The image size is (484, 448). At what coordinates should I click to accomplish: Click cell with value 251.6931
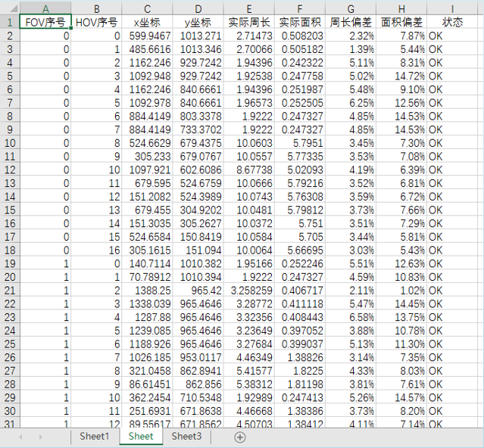click(x=147, y=411)
